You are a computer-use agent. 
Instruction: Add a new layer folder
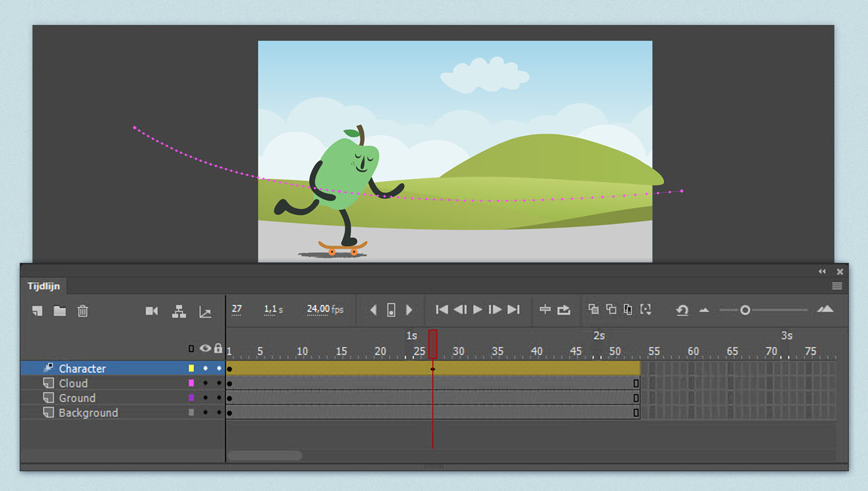[x=60, y=311]
